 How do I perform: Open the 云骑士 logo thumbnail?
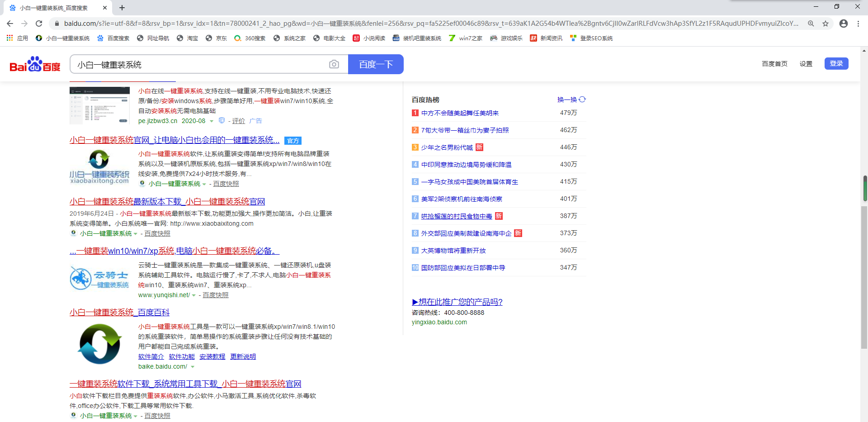(x=99, y=278)
